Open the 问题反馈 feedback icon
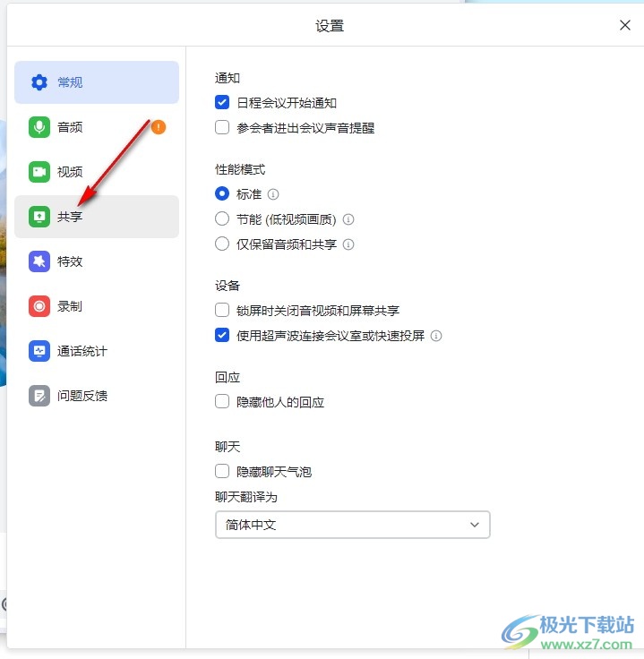The width and height of the screenshot is (644, 659). 39,396
